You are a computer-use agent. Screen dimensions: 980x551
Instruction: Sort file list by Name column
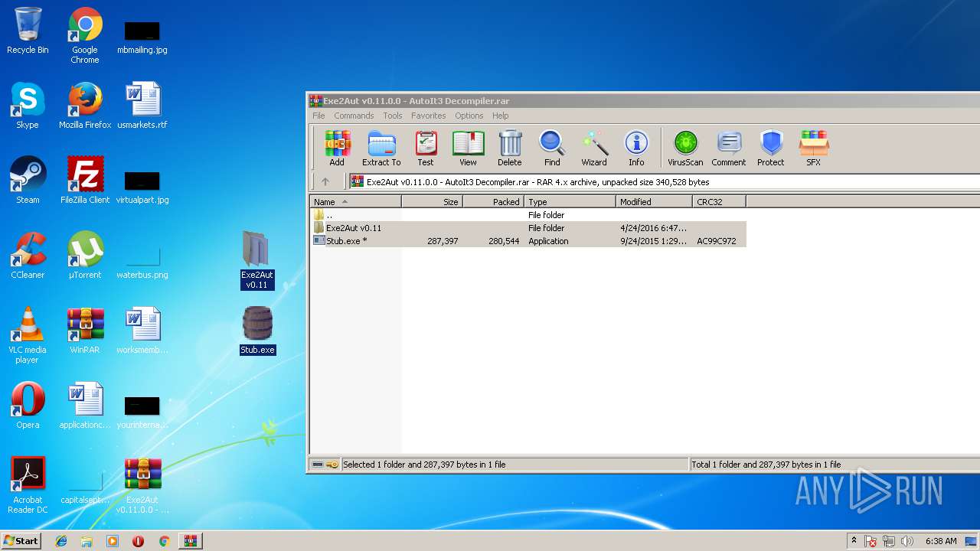(x=355, y=202)
